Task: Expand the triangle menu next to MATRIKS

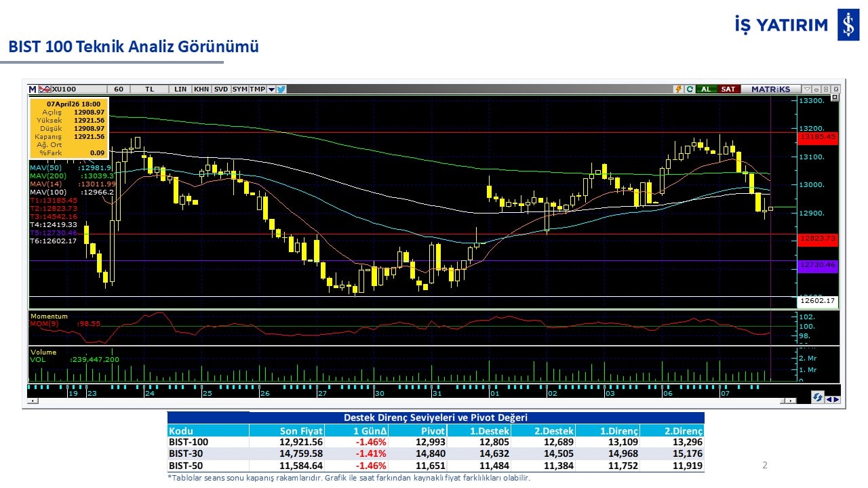Action: click(x=807, y=89)
